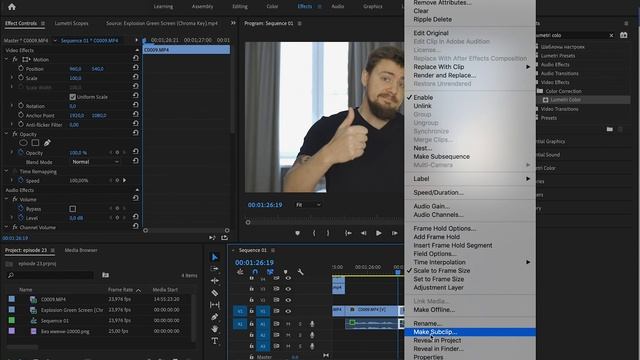Screen dimensions: 640x360
Task: Expand the Scale parameter
Action: pos(11,78)
